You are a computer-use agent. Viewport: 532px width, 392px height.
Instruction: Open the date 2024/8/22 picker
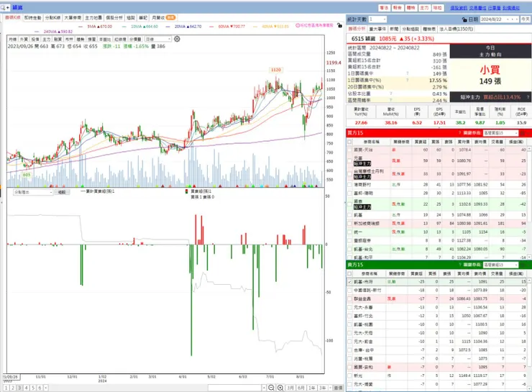click(x=500, y=19)
